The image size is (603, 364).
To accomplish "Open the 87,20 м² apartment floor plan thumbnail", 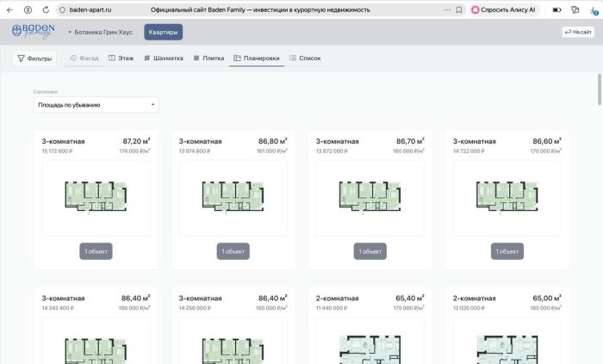I will pos(96,196).
